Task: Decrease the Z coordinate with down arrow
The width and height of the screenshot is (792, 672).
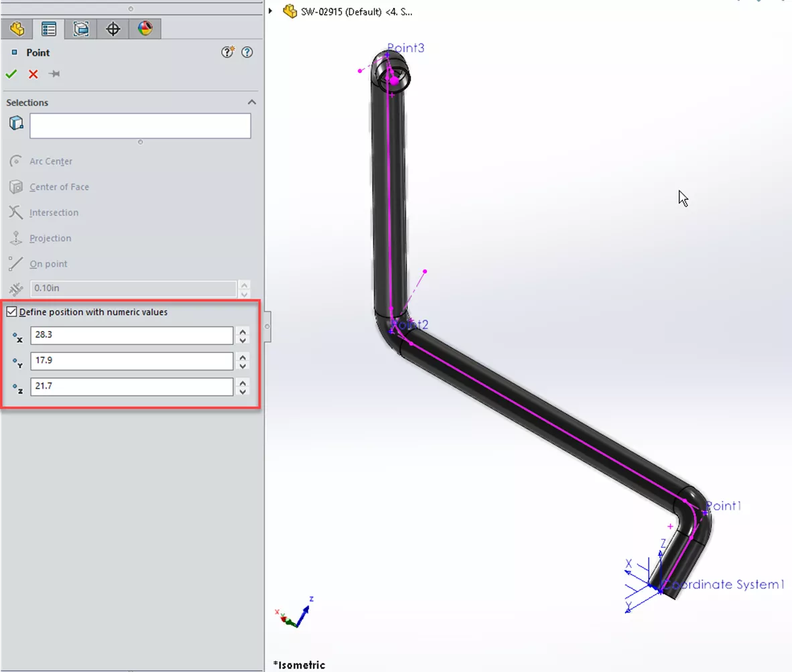Action: pos(243,391)
